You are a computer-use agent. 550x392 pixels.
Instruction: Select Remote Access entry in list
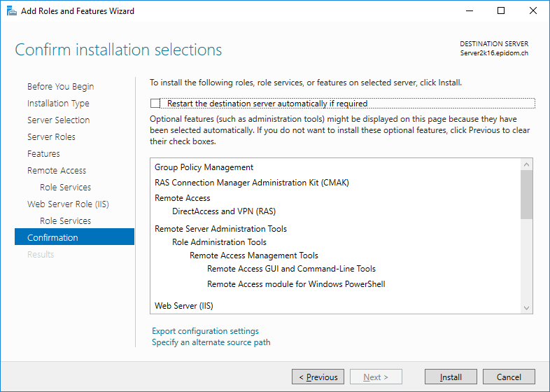183,198
